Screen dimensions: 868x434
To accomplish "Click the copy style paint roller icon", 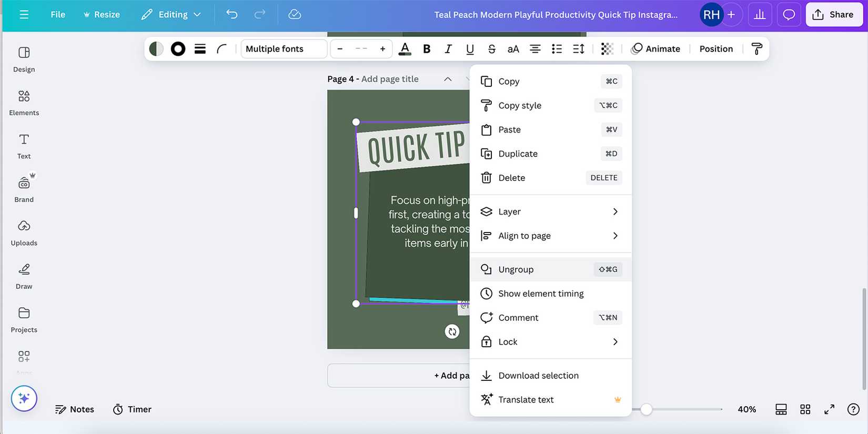I will click(756, 49).
